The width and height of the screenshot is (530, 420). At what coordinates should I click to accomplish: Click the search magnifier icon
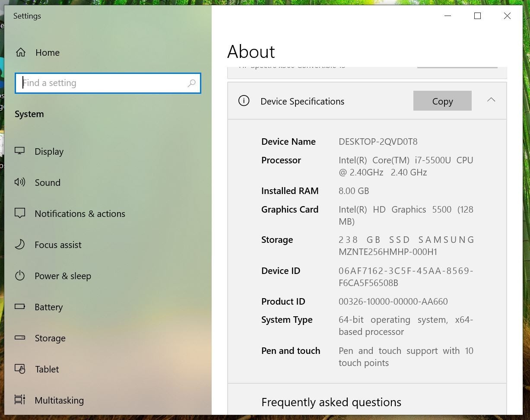(191, 83)
